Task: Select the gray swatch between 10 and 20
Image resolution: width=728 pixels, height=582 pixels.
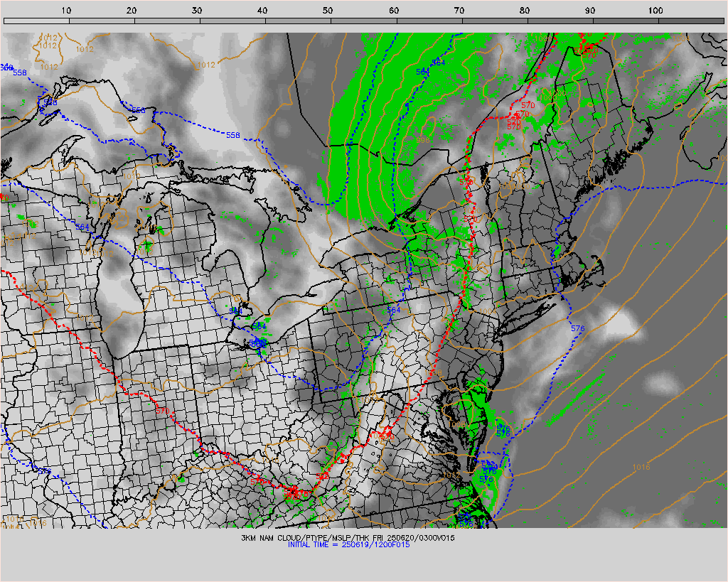Action: point(102,21)
